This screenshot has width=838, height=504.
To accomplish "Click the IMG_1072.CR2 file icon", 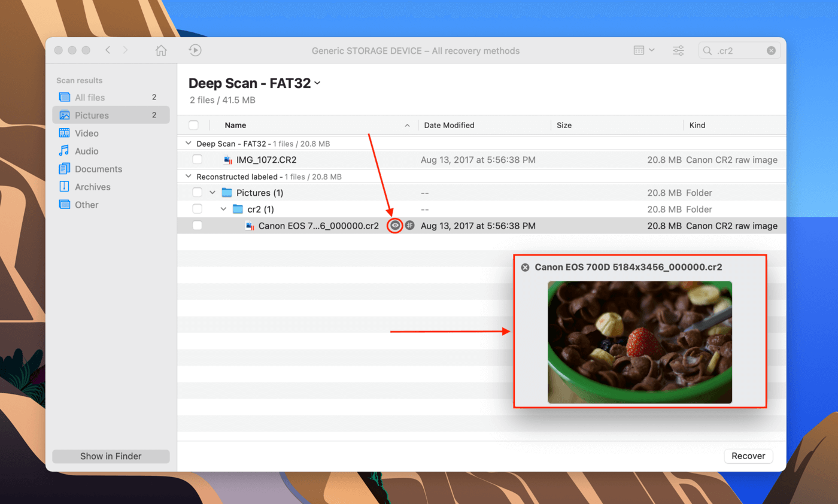I will 227,160.
